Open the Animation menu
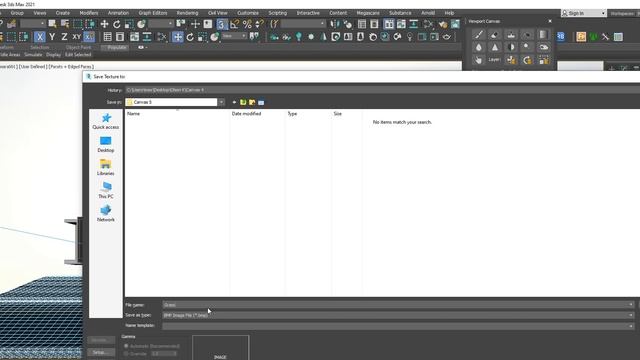 pos(118,13)
